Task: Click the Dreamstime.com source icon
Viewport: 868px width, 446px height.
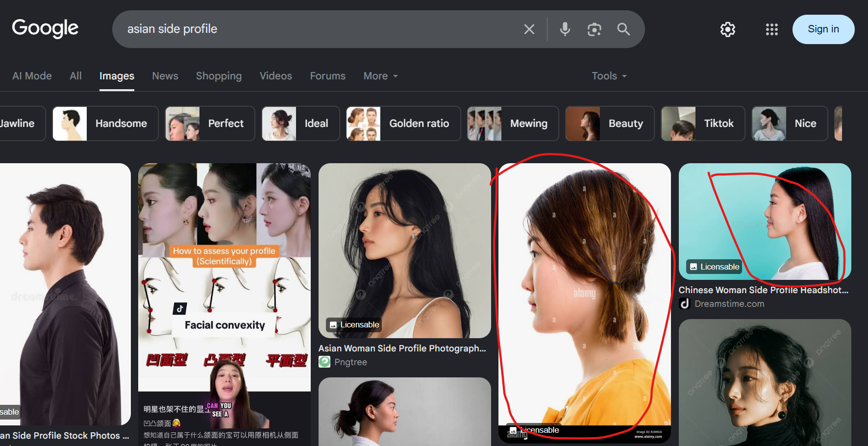Action: pyautogui.click(x=685, y=304)
